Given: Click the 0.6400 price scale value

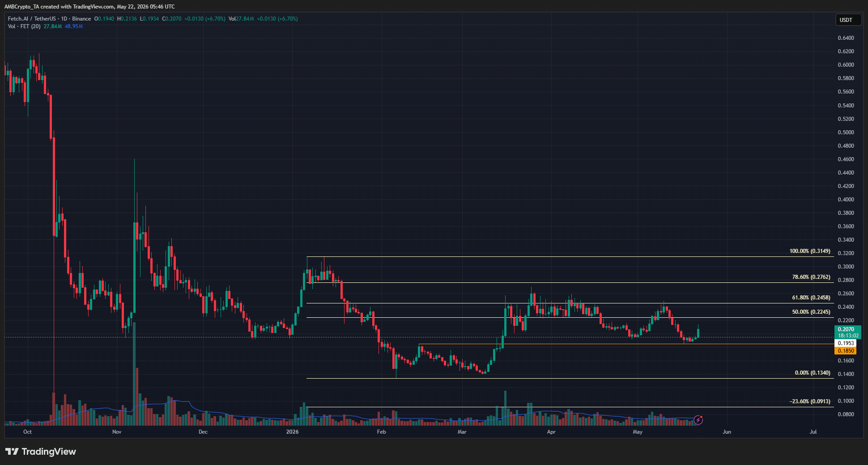Looking at the screenshot, I should coord(846,38).
